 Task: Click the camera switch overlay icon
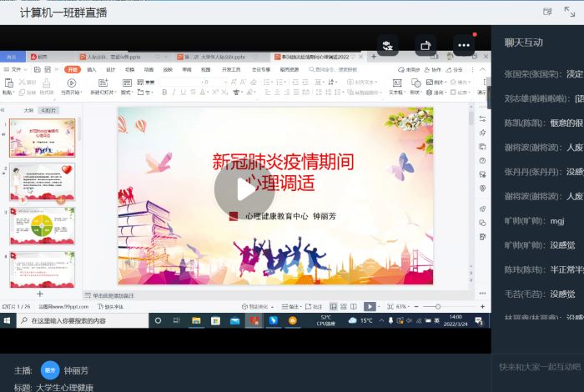click(x=387, y=45)
